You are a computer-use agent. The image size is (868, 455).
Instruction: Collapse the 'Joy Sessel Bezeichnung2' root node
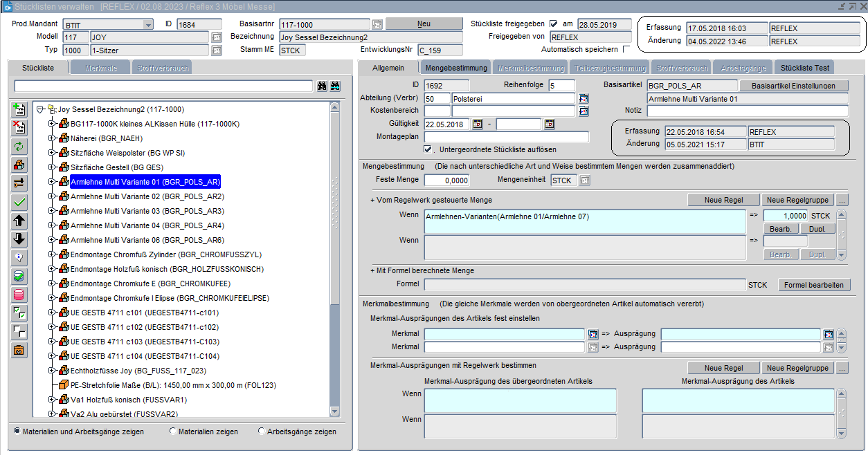[x=41, y=109]
